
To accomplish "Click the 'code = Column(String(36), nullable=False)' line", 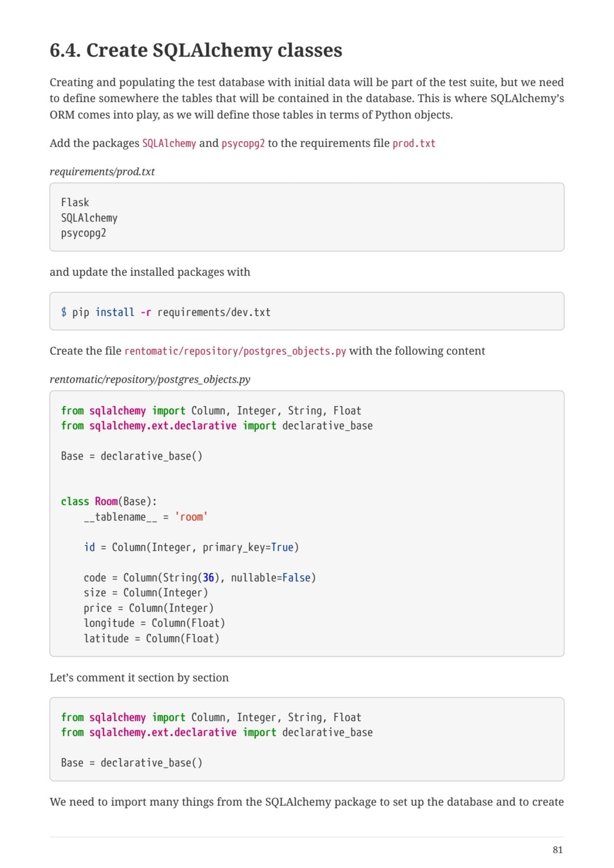I will [x=200, y=578].
